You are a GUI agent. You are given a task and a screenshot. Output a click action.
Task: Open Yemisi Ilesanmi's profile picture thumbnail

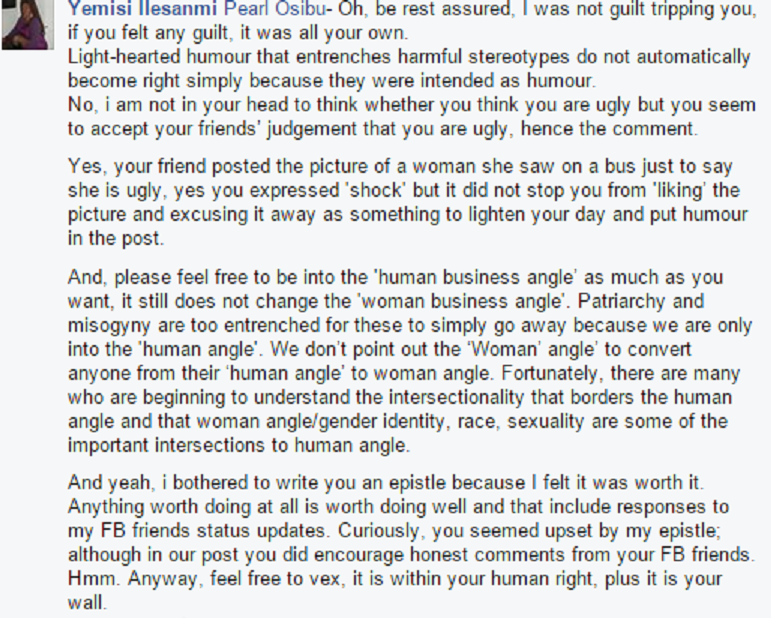click(x=28, y=25)
